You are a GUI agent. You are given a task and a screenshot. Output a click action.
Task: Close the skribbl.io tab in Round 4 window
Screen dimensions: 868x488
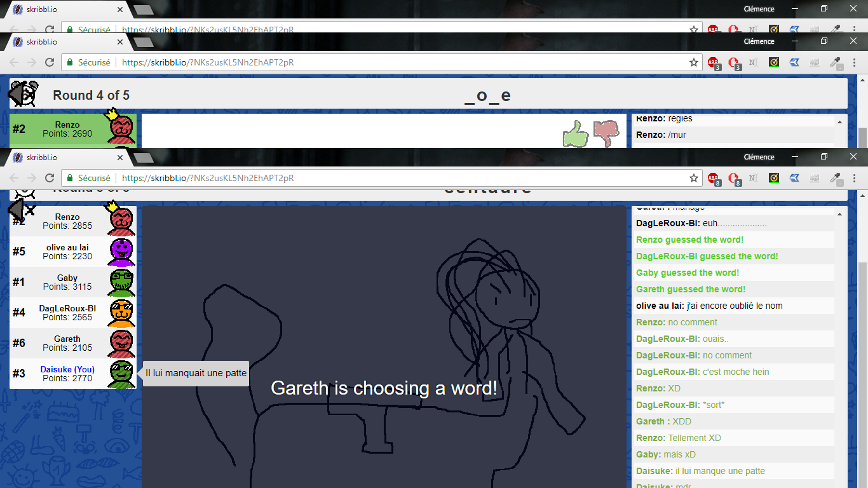tap(119, 41)
